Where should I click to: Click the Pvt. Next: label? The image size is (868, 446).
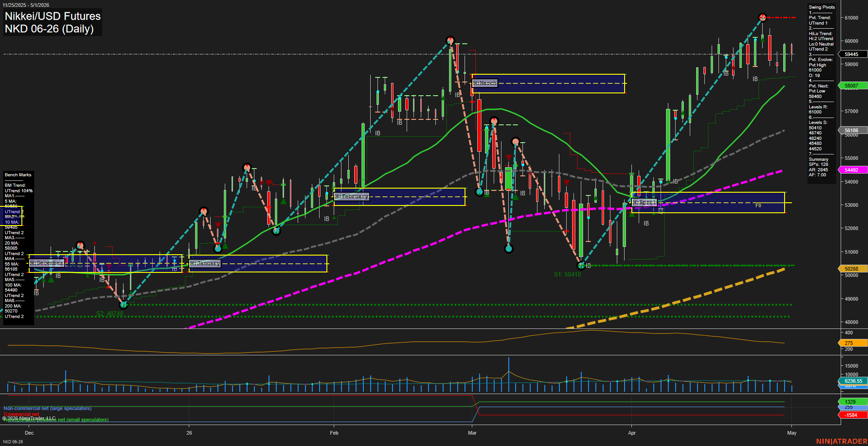[x=819, y=86]
